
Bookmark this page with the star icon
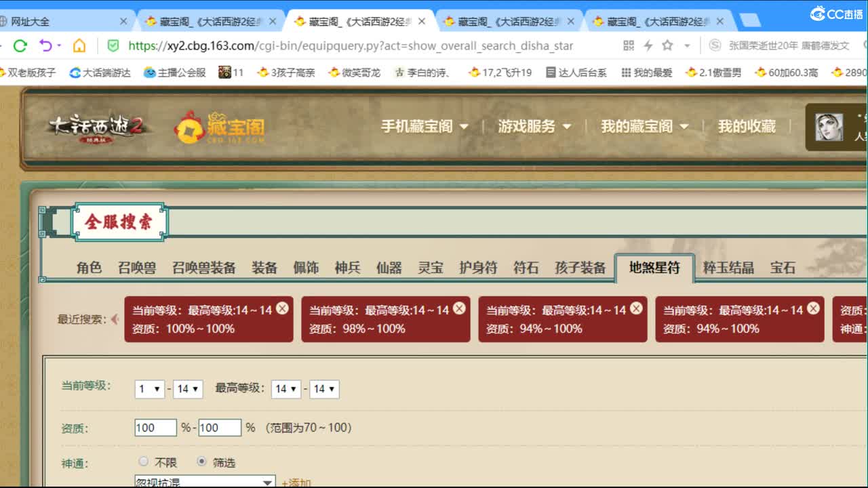pos(667,45)
